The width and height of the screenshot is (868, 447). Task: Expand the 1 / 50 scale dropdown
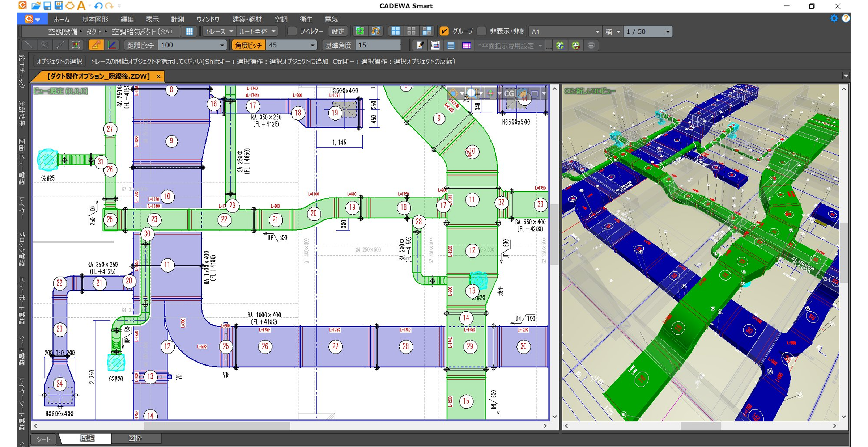[668, 32]
